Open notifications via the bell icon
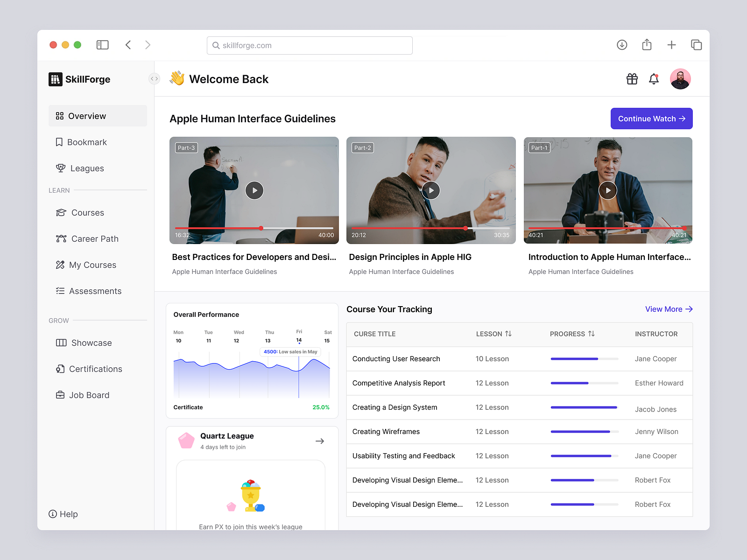This screenshot has width=747, height=560. click(x=654, y=79)
